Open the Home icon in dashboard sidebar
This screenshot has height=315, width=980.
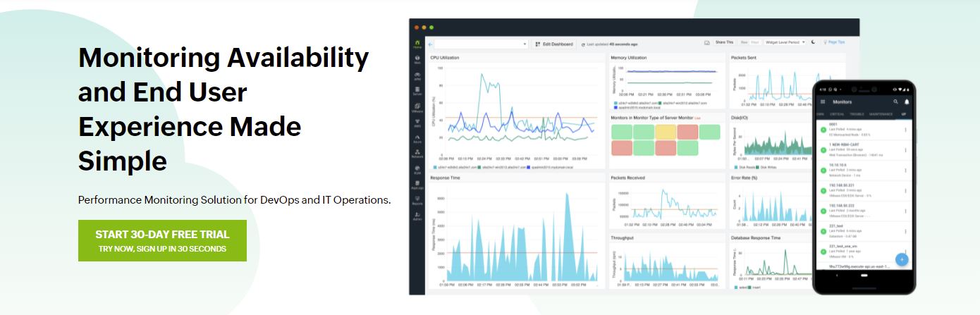coord(417,44)
